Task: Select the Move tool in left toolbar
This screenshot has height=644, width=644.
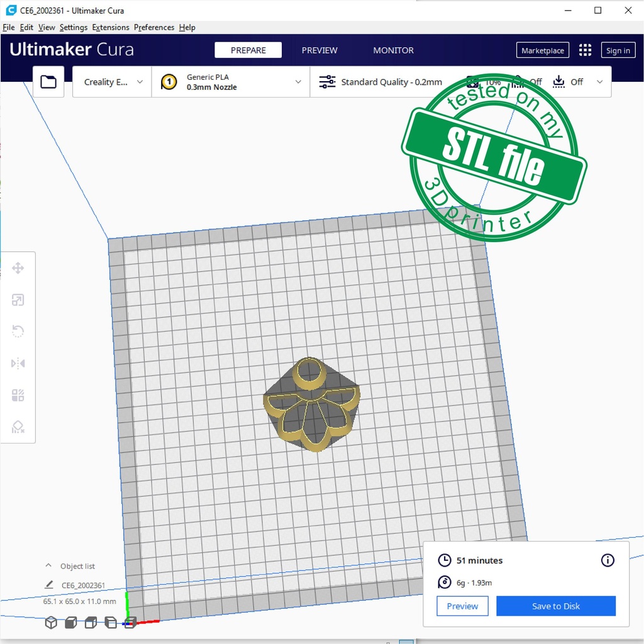Action: [x=18, y=269]
